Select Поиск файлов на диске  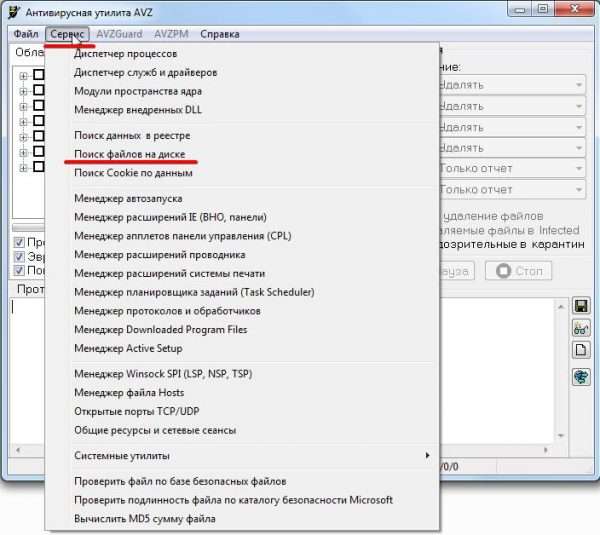point(130,154)
